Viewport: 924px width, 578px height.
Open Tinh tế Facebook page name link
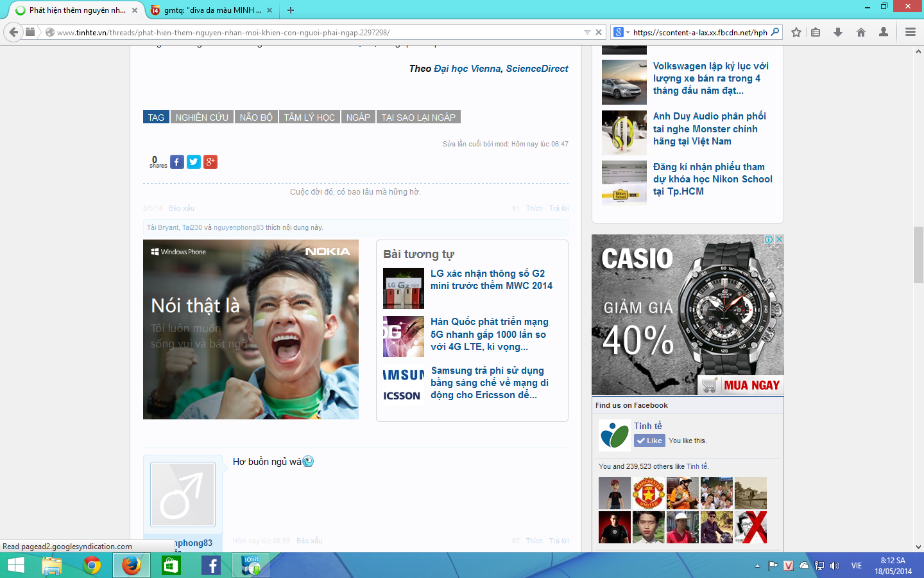coord(648,426)
